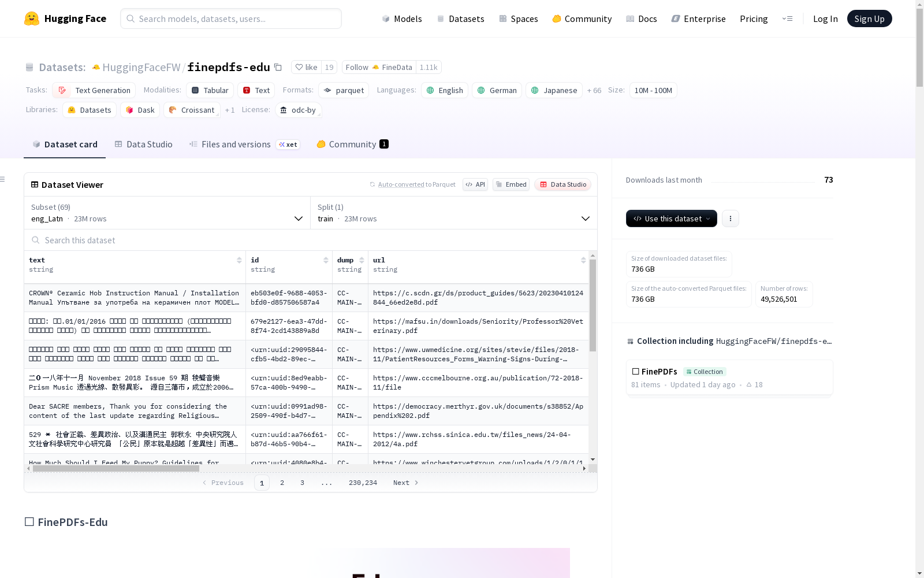The image size is (924, 578).
Task: Open Enterprise in top navigation
Action: coord(698,18)
